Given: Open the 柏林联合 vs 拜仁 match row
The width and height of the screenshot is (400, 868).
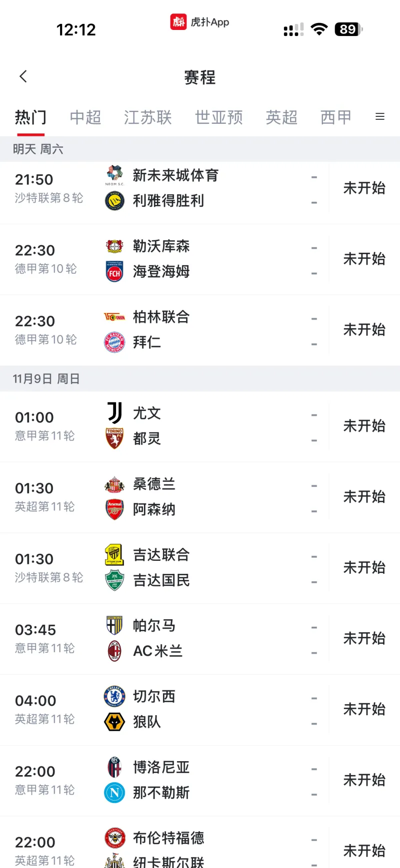Looking at the screenshot, I should (x=200, y=330).
